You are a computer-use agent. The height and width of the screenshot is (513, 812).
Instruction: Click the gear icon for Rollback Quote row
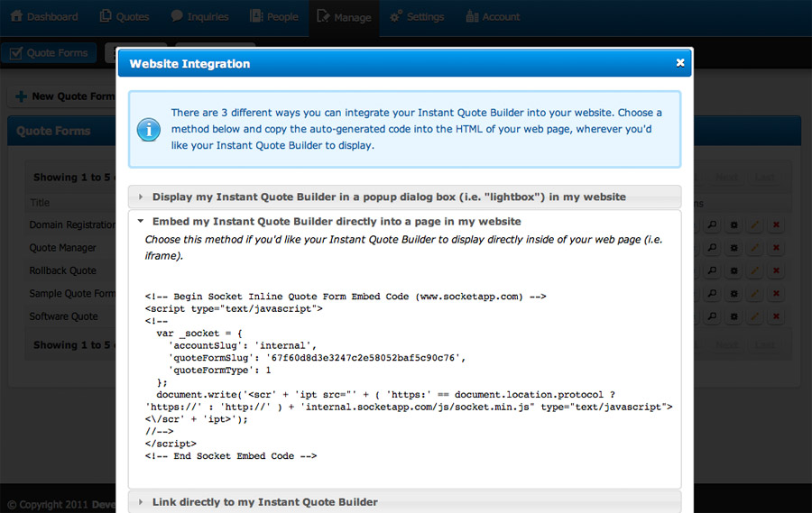click(733, 270)
